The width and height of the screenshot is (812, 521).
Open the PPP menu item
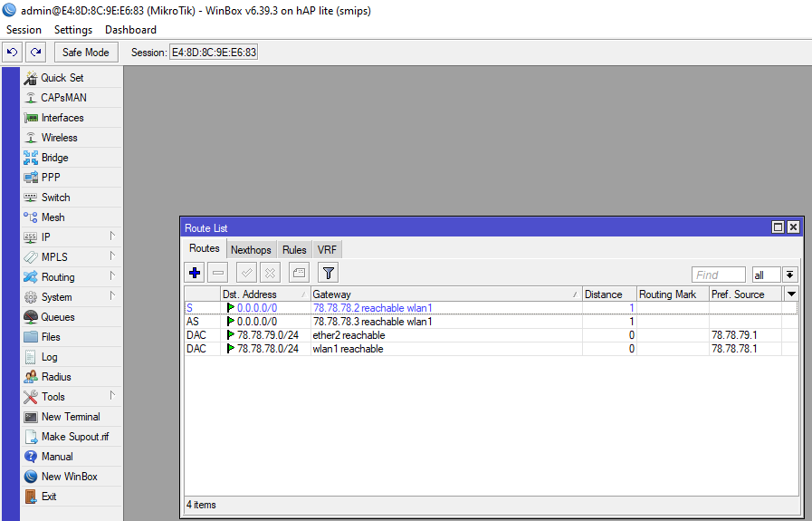click(72, 178)
